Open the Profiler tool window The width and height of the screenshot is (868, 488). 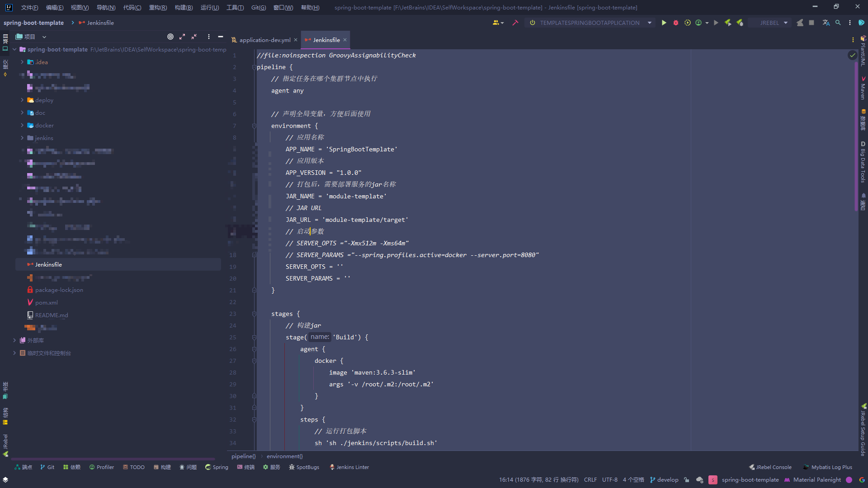pos(101,467)
